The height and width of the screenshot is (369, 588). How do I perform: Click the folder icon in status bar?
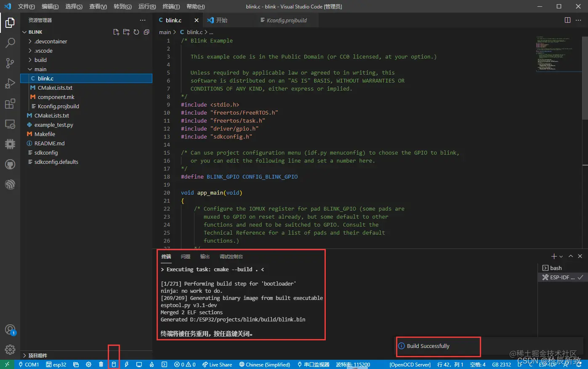coord(76,364)
